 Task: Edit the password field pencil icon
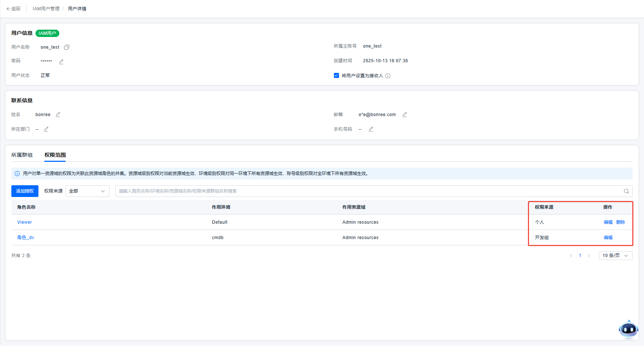pos(61,62)
